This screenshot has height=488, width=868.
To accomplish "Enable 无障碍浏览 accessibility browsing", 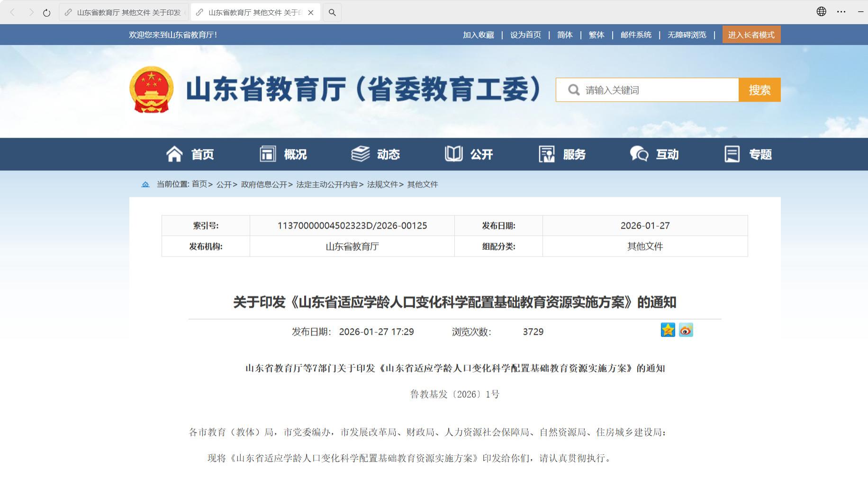I will 687,35.
